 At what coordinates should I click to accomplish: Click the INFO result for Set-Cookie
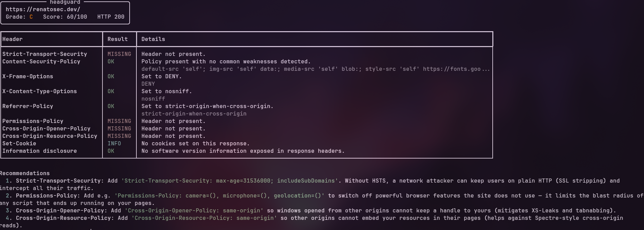(114, 143)
